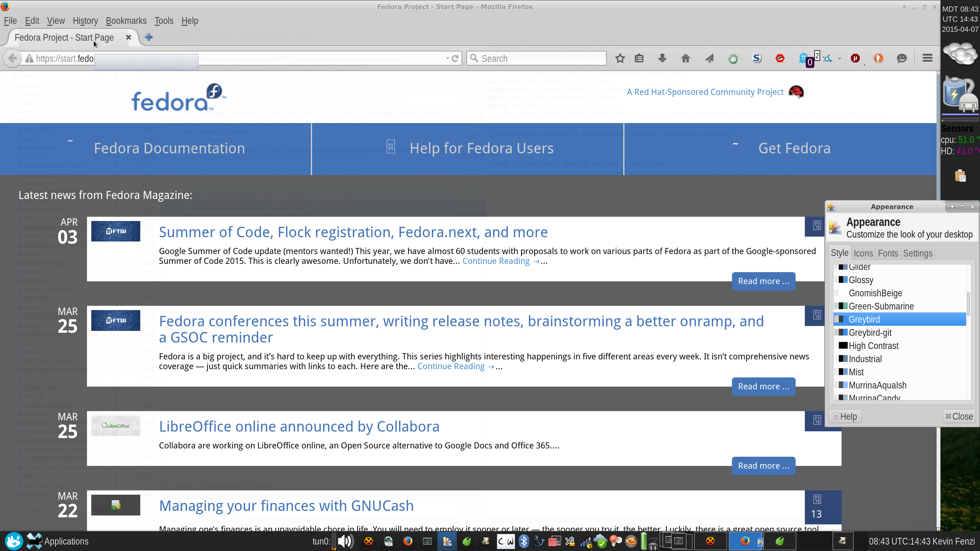Select the High Contrast theme
The width and height of the screenshot is (980, 551).
900,346
